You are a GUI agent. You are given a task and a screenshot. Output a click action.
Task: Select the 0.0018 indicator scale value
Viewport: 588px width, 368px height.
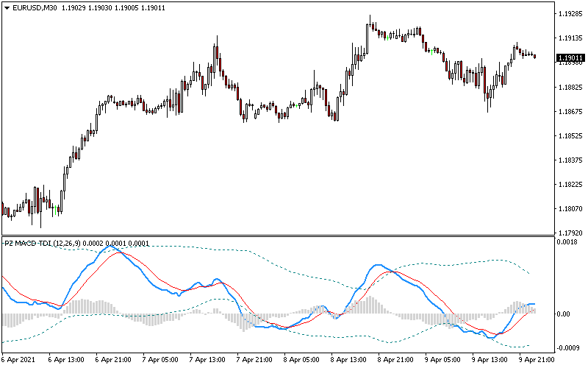click(x=567, y=241)
